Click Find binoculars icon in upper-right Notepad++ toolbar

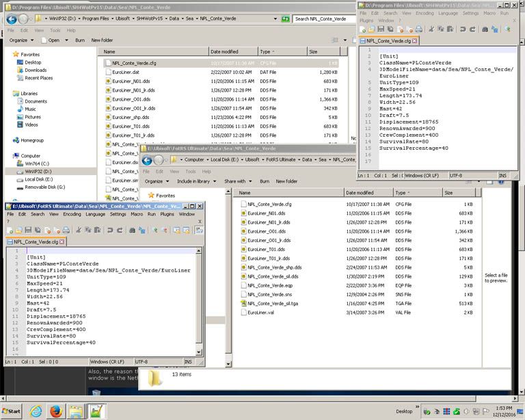pyautogui.click(x=485, y=29)
